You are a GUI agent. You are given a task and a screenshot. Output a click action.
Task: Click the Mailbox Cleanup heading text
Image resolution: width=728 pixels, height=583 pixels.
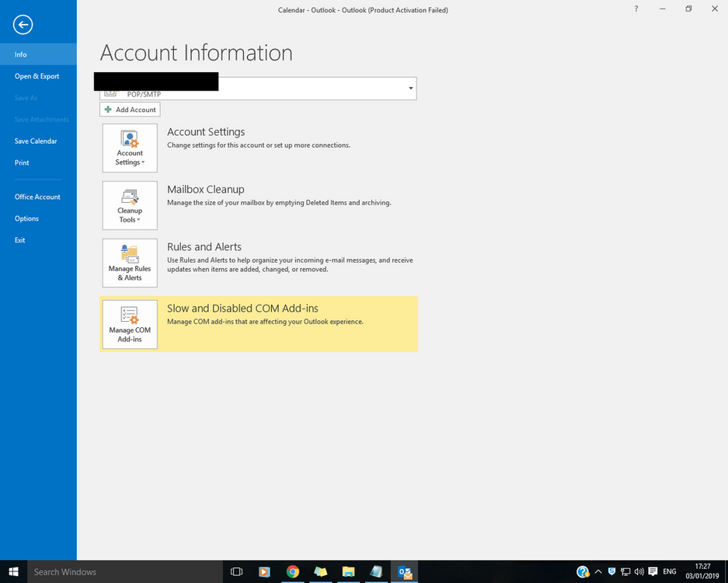206,190
